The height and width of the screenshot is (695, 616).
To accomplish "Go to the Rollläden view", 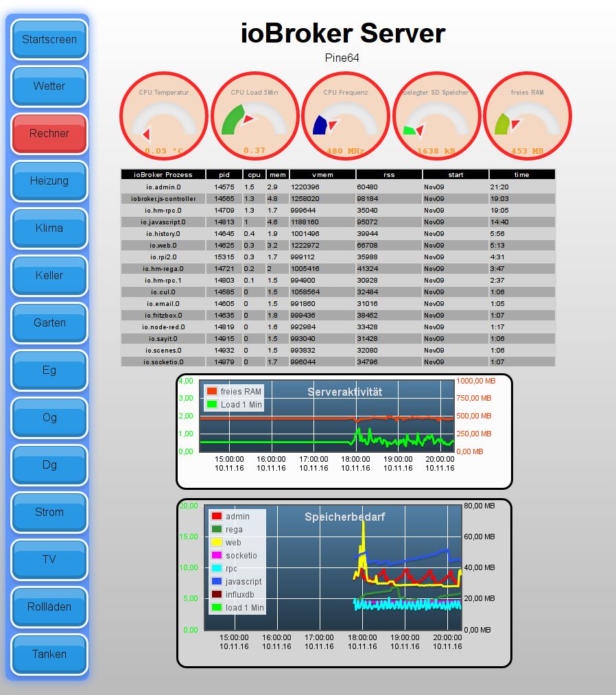I will 49,607.
